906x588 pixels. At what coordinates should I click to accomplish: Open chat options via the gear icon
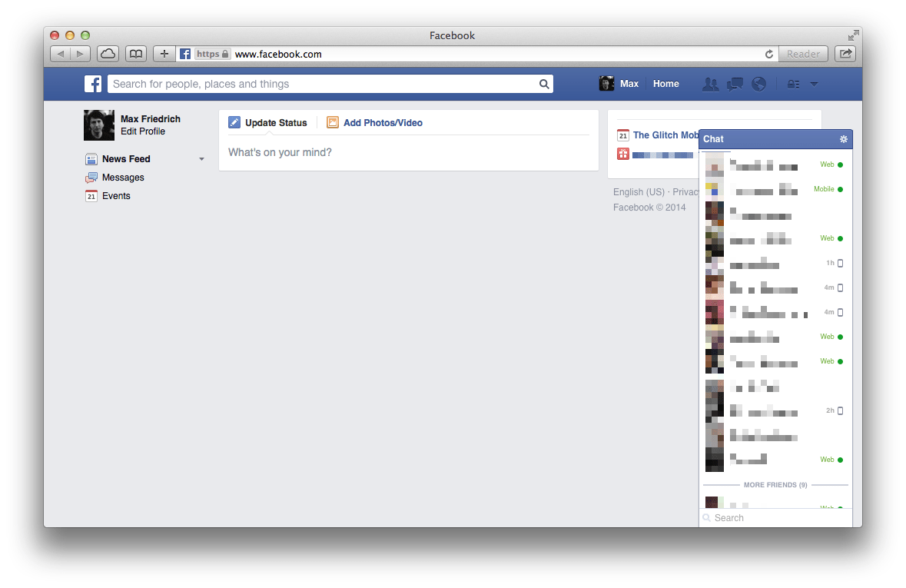click(843, 139)
